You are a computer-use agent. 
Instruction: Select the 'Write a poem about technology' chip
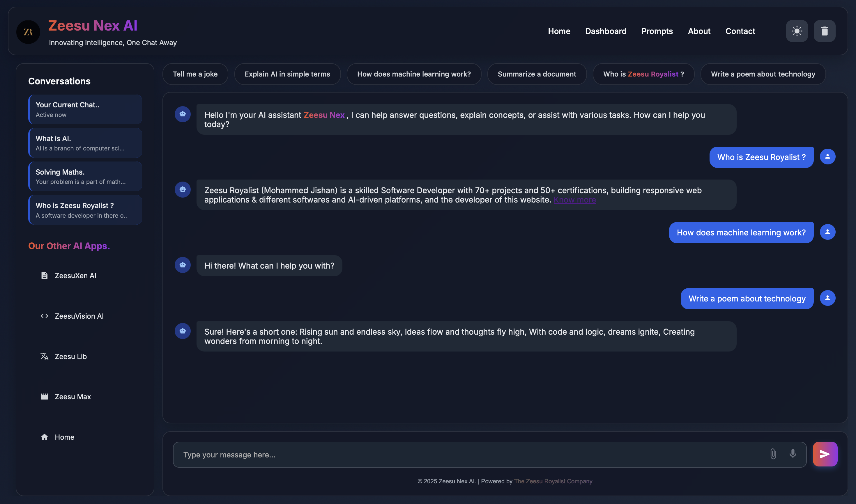(x=763, y=74)
